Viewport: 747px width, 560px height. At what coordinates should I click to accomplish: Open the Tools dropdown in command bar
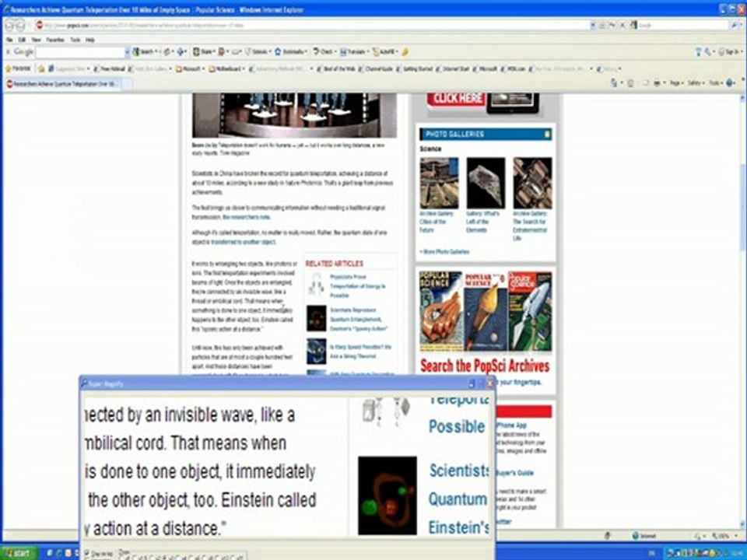(715, 83)
